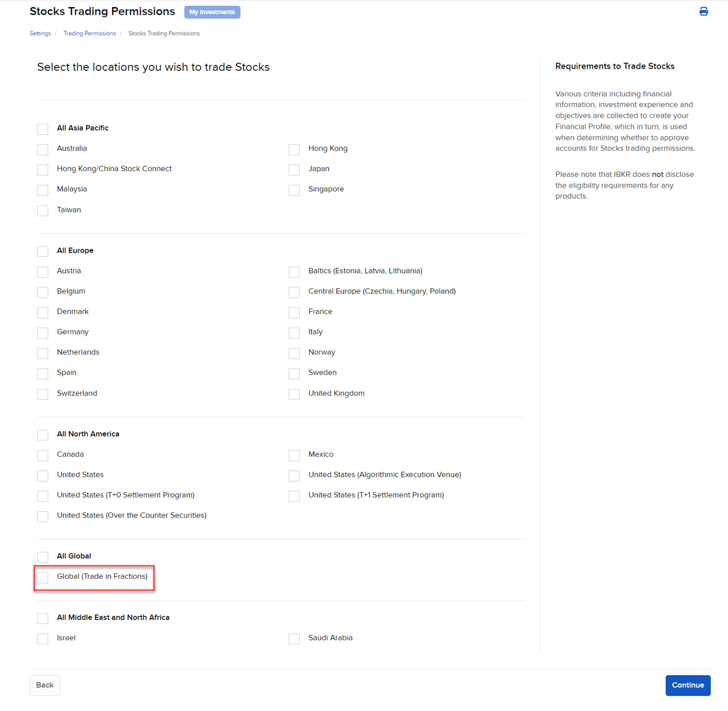Click the Back button
Viewport: 728px width, 711px height.
pos(45,685)
